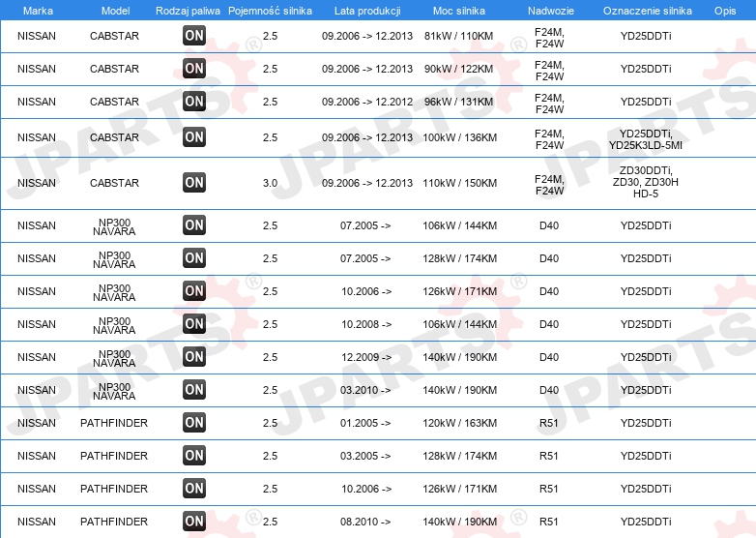This screenshot has width=756, height=538.
Task: Click NISSAN in the PATHFINDER 03.2005 row
Action: pos(37,456)
